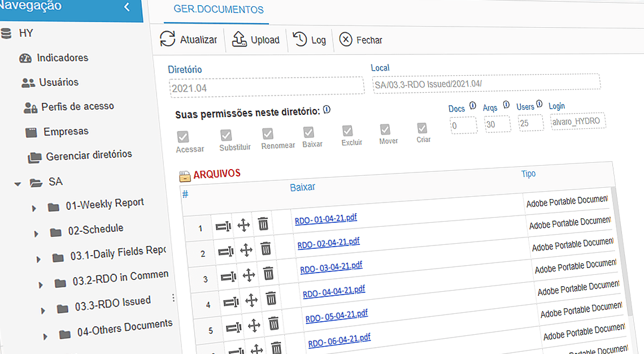The image size is (644, 354).
Task: Toggle the Criar permission checkbox
Action: click(x=421, y=128)
